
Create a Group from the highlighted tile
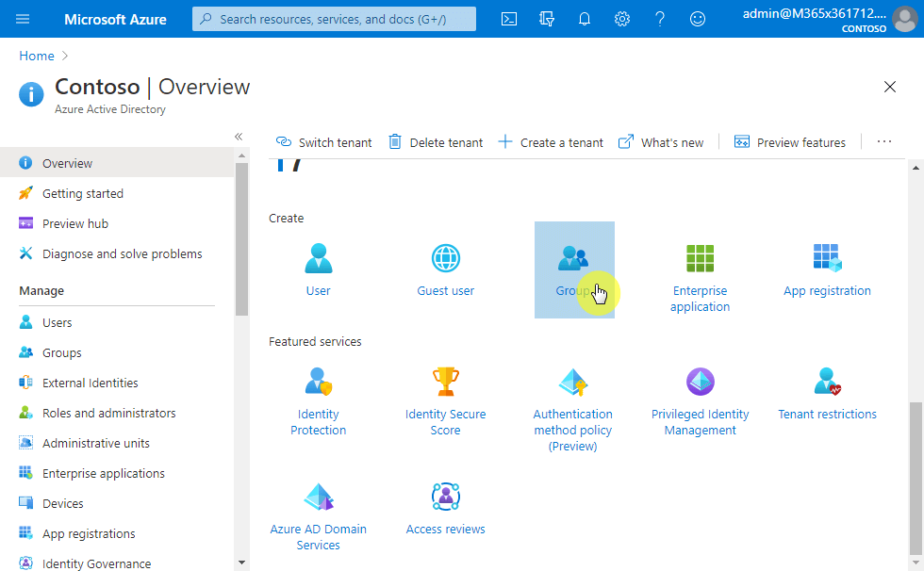tap(574, 270)
